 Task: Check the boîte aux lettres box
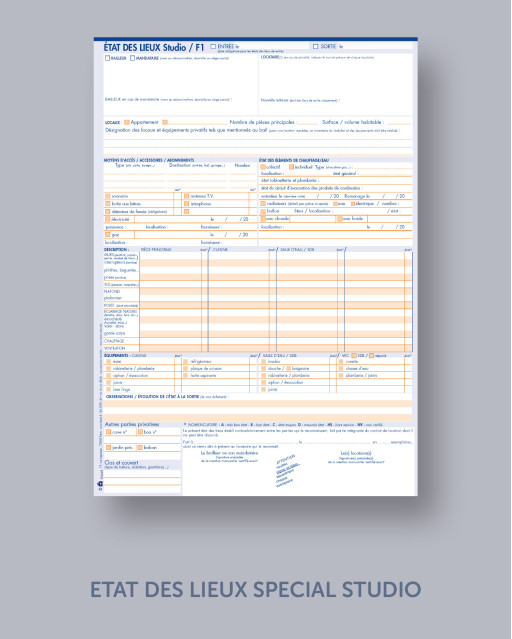(x=108, y=204)
